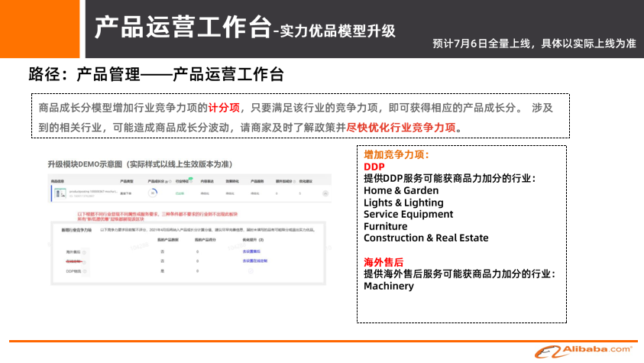Click the red 海外售后 heading in the right box
644x363 pixels.
coord(383,261)
